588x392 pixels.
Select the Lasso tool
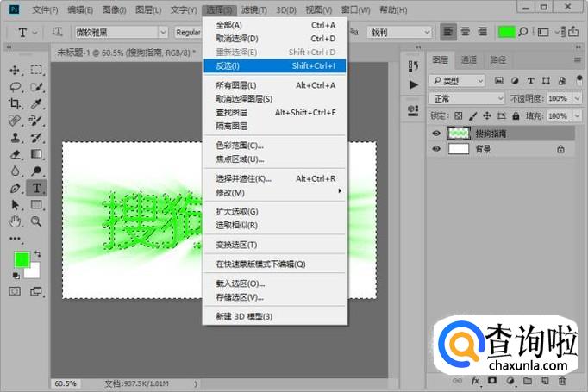click(x=15, y=87)
